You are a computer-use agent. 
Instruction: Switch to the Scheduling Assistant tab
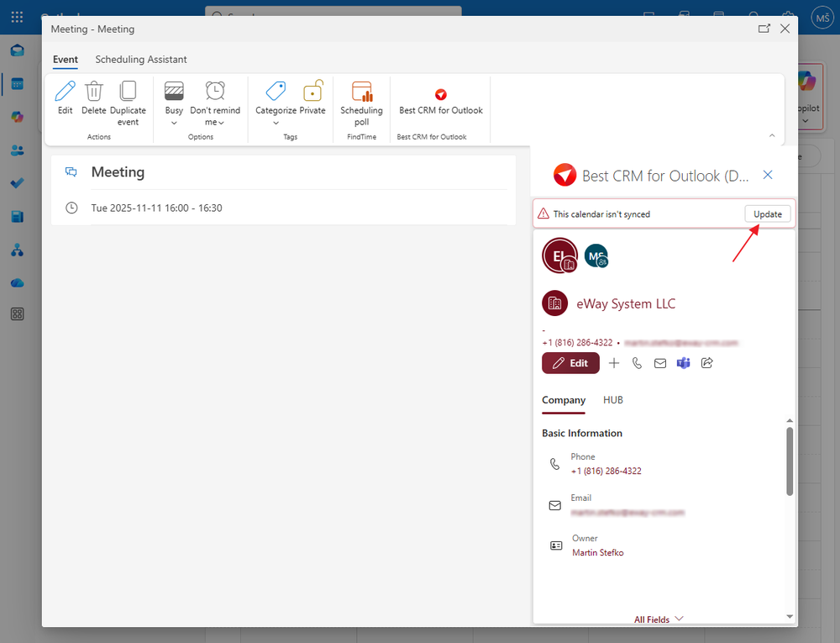click(x=141, y=60)
